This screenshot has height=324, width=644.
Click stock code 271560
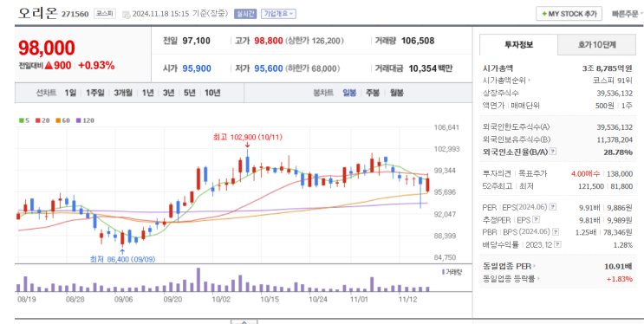[x=75, y=15]
